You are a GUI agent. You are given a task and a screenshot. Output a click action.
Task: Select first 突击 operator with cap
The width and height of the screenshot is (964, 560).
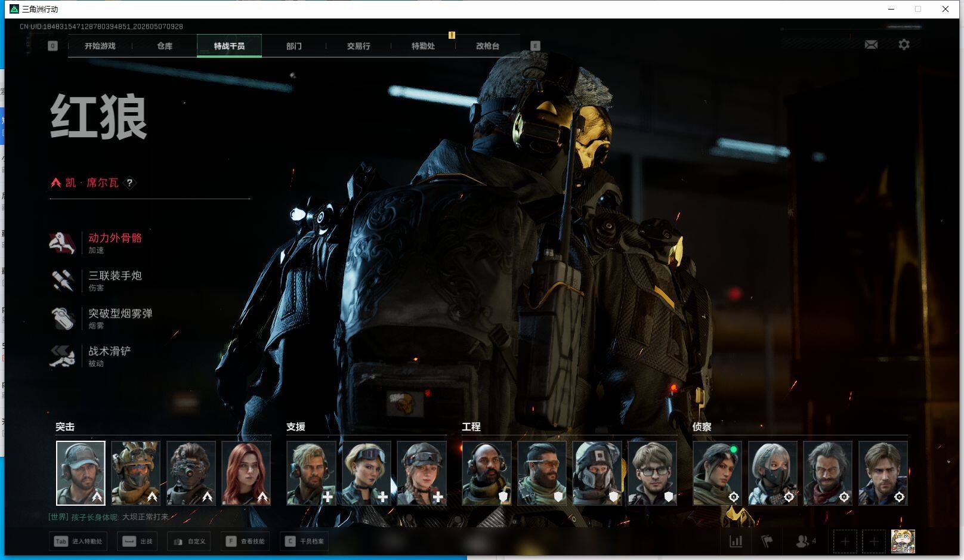pyautogui.click(x=81, y=473)
